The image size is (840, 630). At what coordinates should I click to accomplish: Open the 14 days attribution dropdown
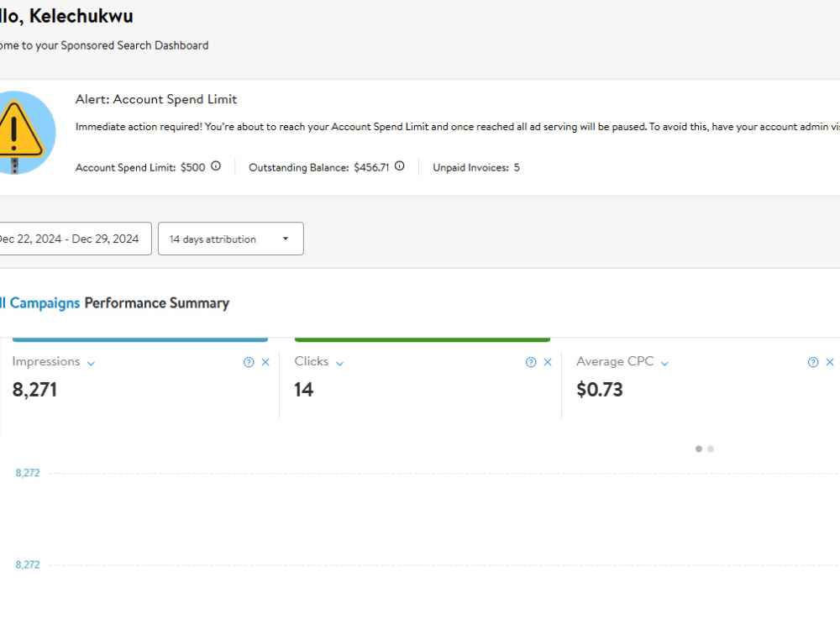[x=231, y=239]
